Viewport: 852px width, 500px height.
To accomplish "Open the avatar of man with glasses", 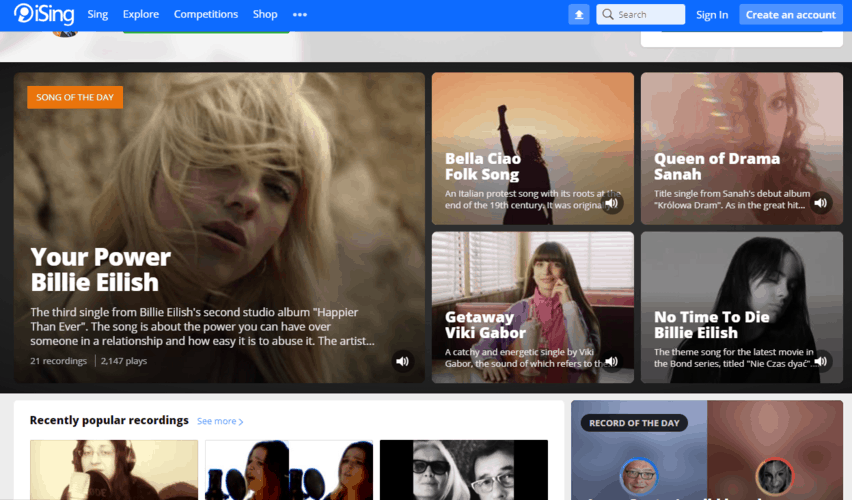I will tap(639, 476).
